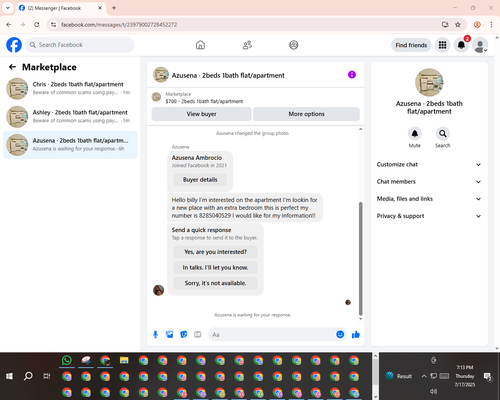Open the Facebook logo home link
500x400 pixels.
(x=14, y=45)
